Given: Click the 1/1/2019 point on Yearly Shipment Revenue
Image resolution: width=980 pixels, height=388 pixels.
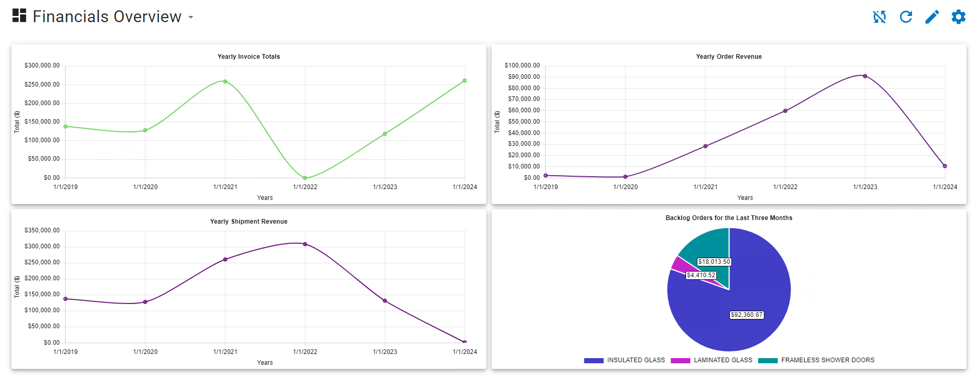Looking at the screenshot, I should tap(66, 299).
